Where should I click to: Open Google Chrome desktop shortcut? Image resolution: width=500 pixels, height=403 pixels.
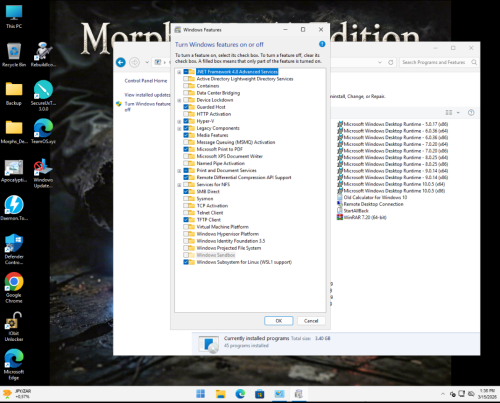click(14, 288)
